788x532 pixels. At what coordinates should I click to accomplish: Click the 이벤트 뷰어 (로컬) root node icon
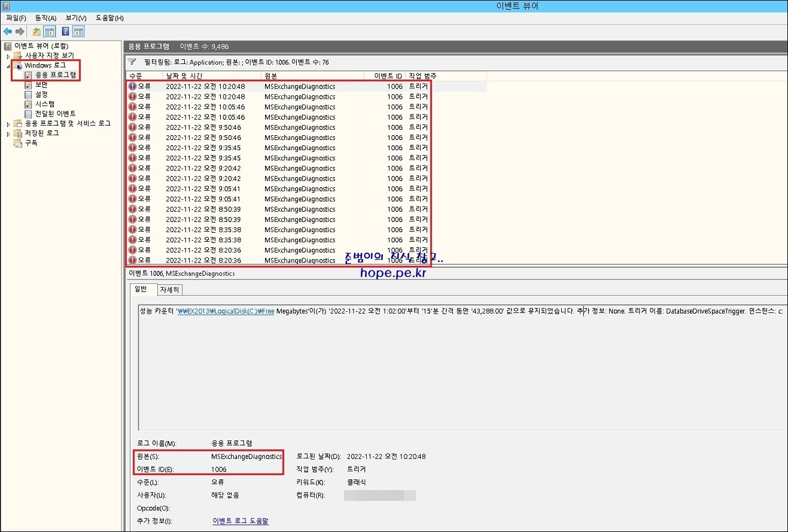pos(8,46)
